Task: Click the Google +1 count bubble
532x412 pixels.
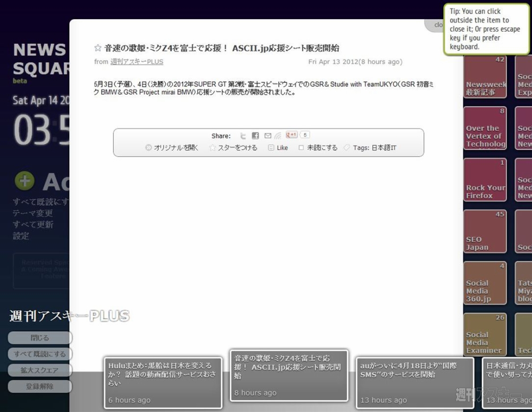Action: (305, 134)
